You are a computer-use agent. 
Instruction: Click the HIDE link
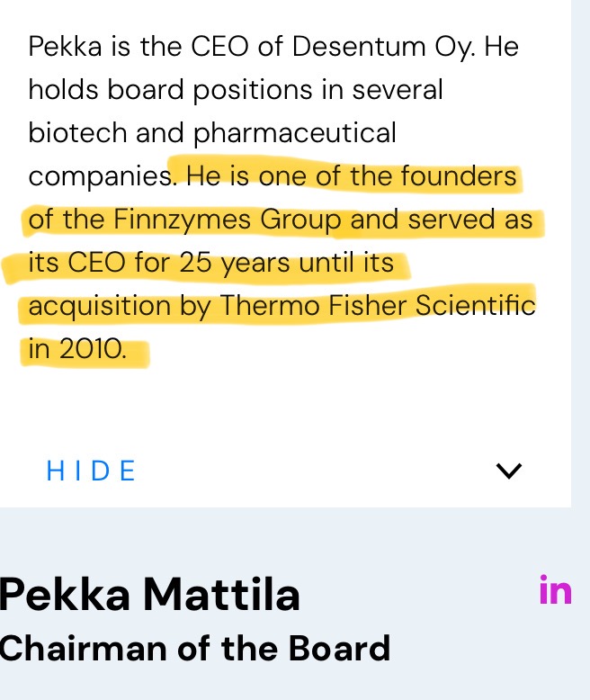tap(92, 471)
